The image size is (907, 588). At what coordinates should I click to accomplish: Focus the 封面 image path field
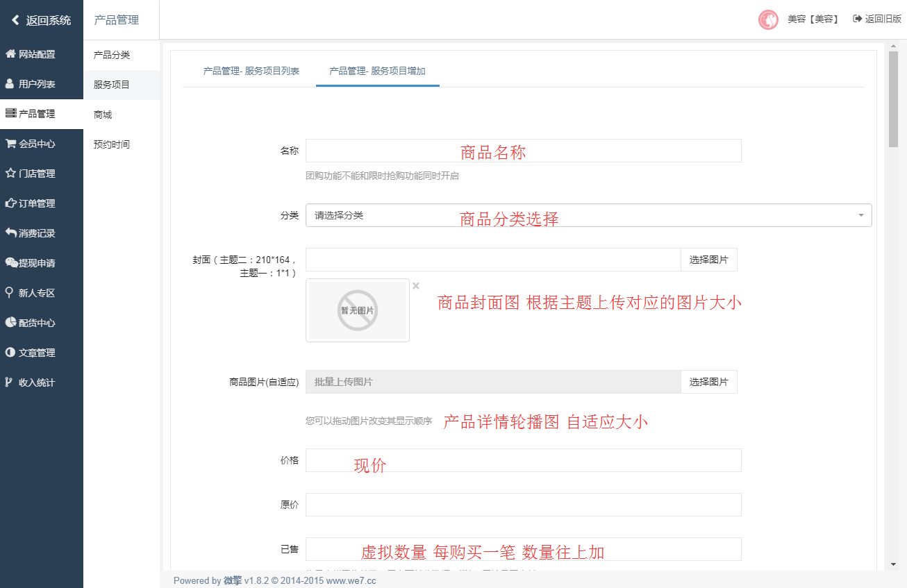(493, 260)
